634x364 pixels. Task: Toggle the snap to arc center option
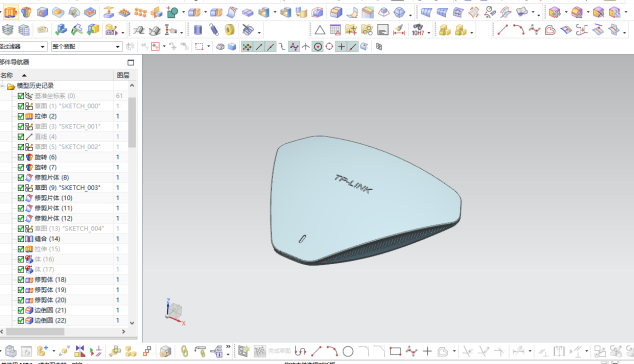pos(318,47)
